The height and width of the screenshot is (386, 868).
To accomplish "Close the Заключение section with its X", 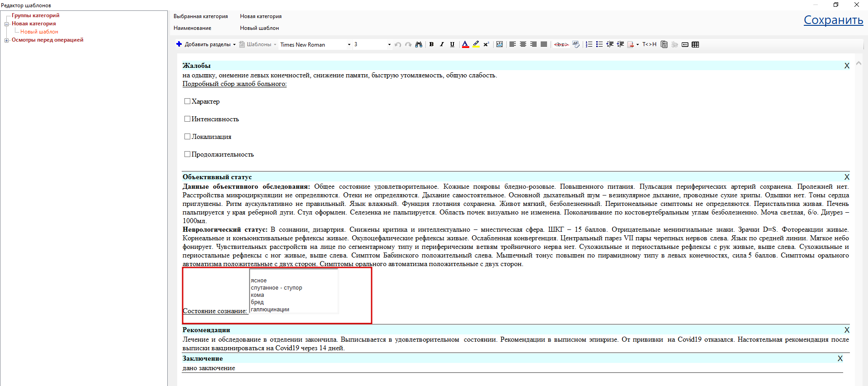I will click(840, 359).
